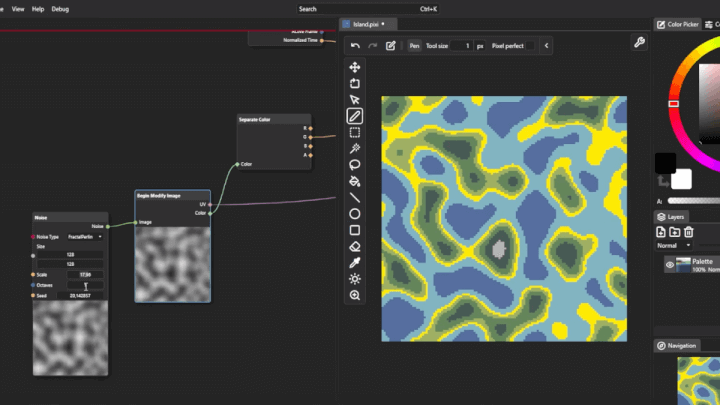
Task: Swap primary and secondary colors
Action: pos(663,181)
